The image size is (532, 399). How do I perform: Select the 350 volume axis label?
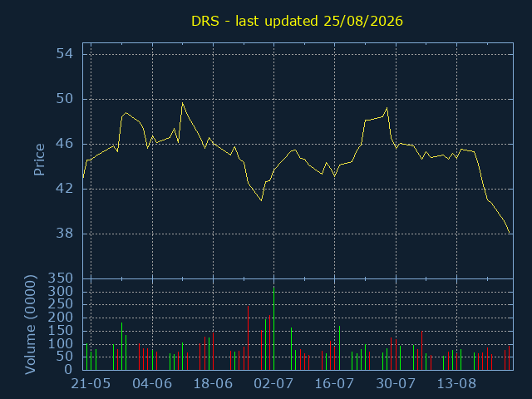click(x=61, y=278)
